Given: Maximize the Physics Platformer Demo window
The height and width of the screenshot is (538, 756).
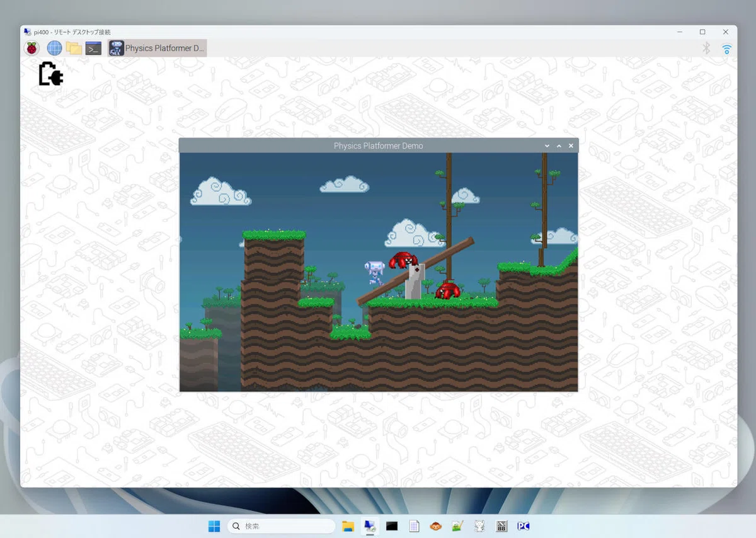Looking at the screenshot, I should click(559, 146).
